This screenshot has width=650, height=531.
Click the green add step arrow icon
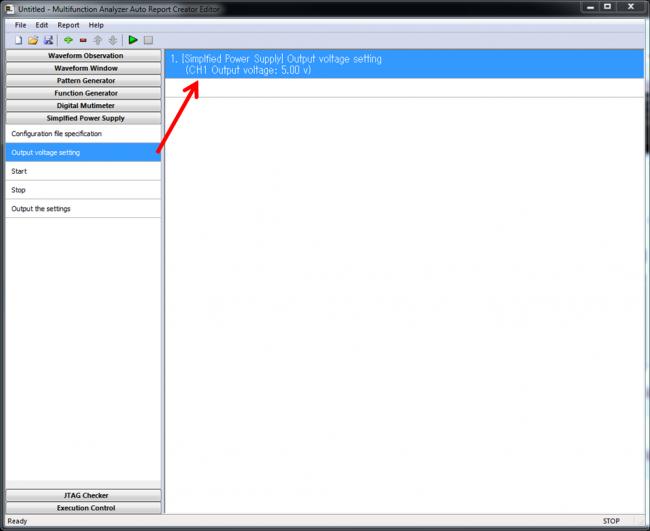[x=68, y=40]
